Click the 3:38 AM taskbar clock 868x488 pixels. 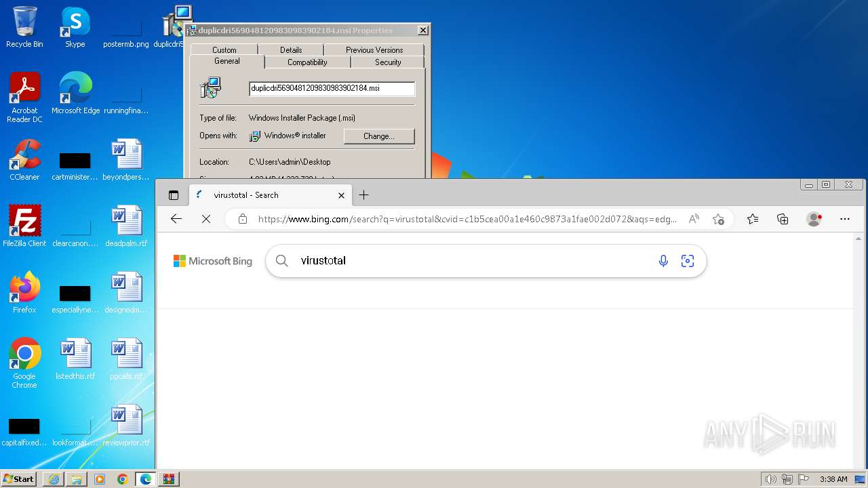[x=833, y=479]
